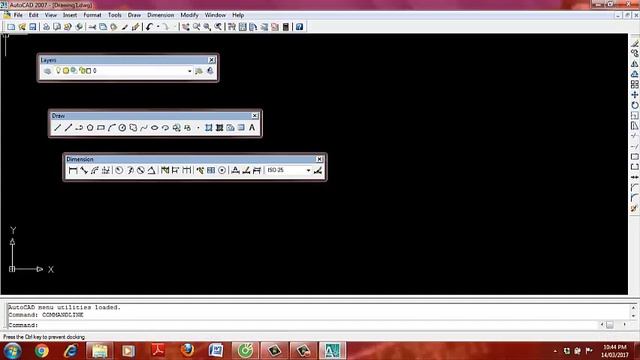Select the Diameter dimension tool

coord(140,170)
